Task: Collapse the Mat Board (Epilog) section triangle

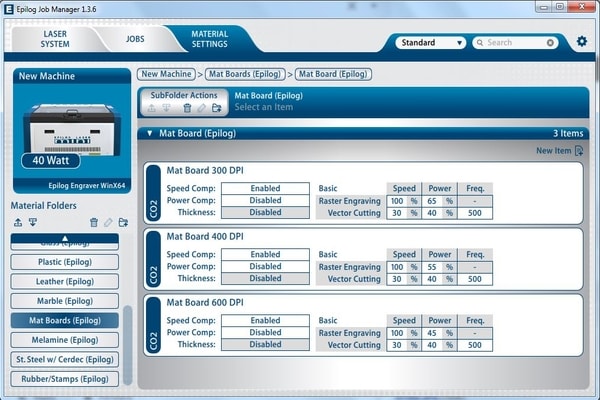Action: click(150, 133)
